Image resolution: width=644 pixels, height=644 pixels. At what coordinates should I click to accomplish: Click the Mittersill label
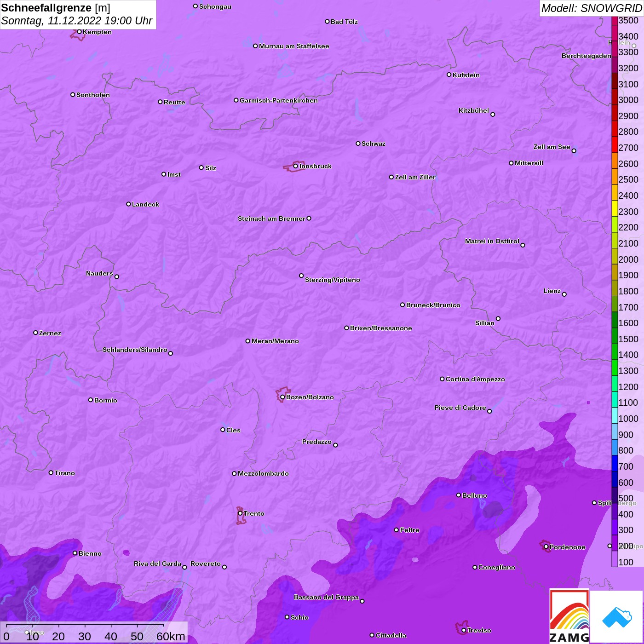(x=529, y=163)
